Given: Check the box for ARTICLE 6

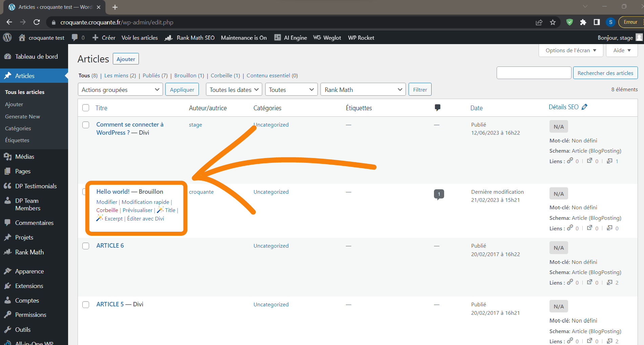Looking at the screenshot, I should pyautogui.click(x=86, y=246).
